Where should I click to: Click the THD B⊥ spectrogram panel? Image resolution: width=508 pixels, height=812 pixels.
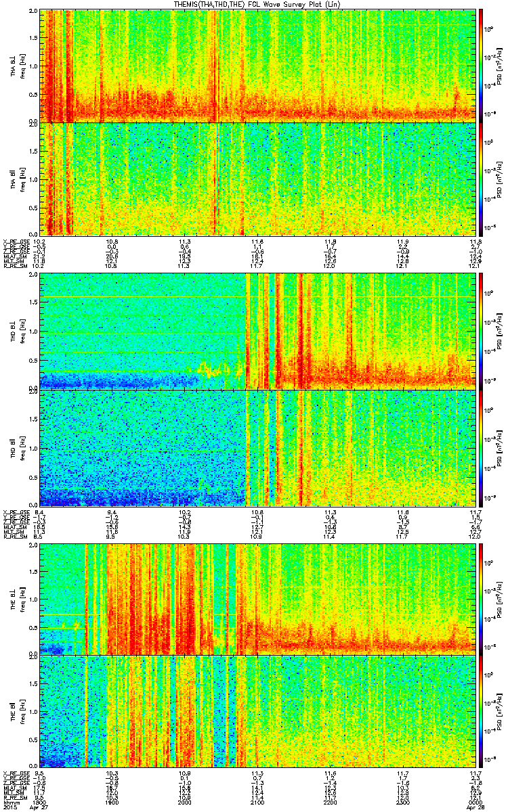coord(259,331)
